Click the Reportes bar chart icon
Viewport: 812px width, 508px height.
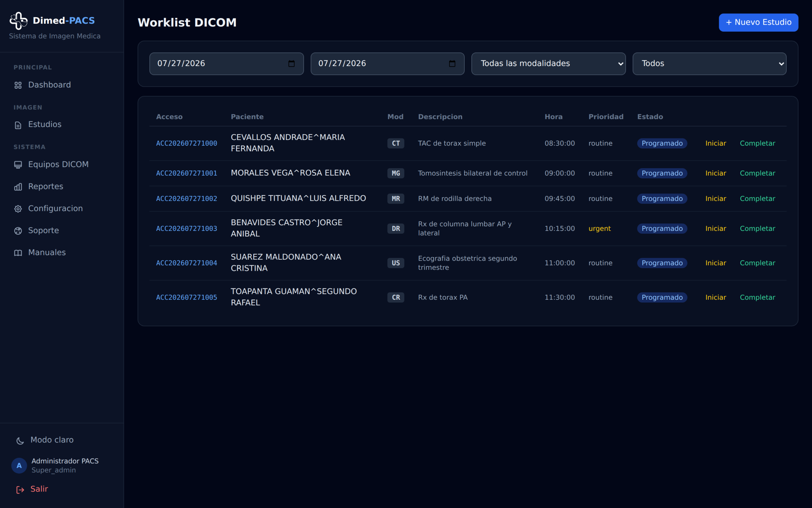[18, 187]
